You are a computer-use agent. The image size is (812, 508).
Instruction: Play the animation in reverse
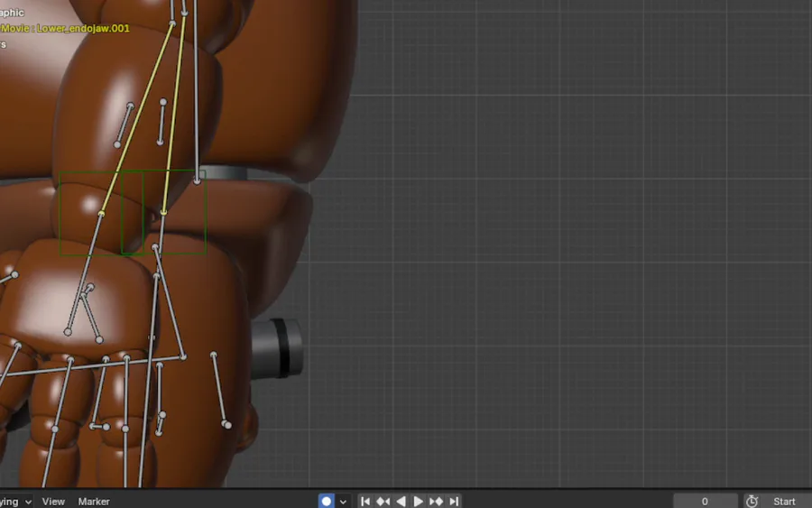(x=401, y=501)
